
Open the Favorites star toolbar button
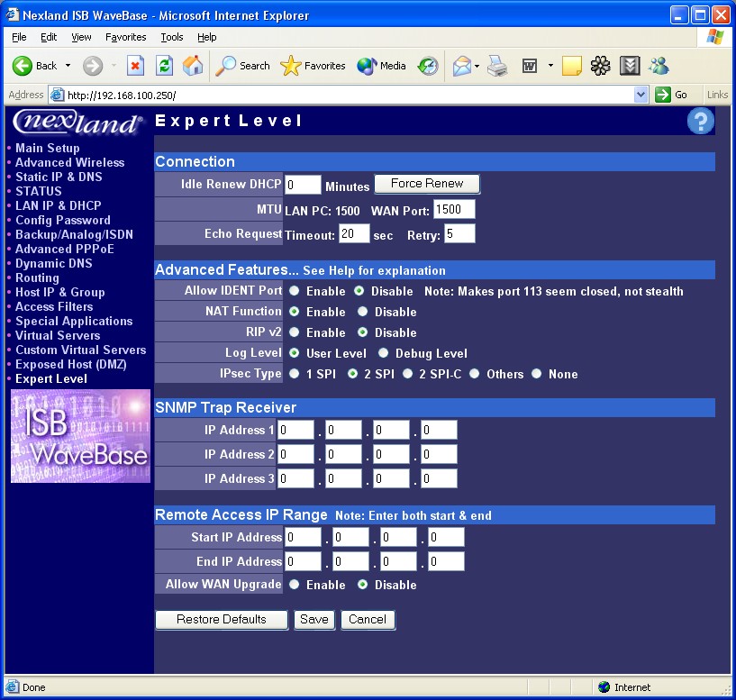313,66
